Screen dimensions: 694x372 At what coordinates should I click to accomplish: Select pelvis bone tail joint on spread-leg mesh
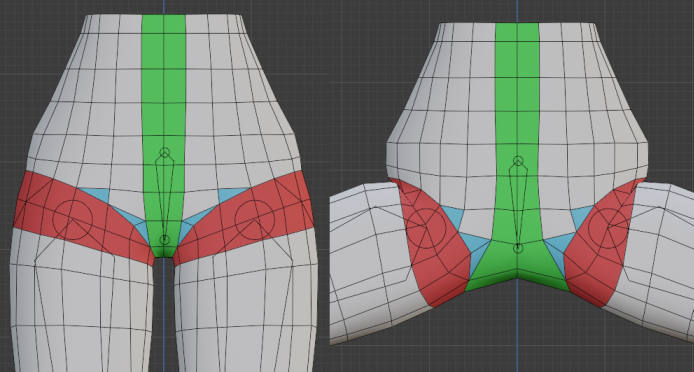click(518, 248)
